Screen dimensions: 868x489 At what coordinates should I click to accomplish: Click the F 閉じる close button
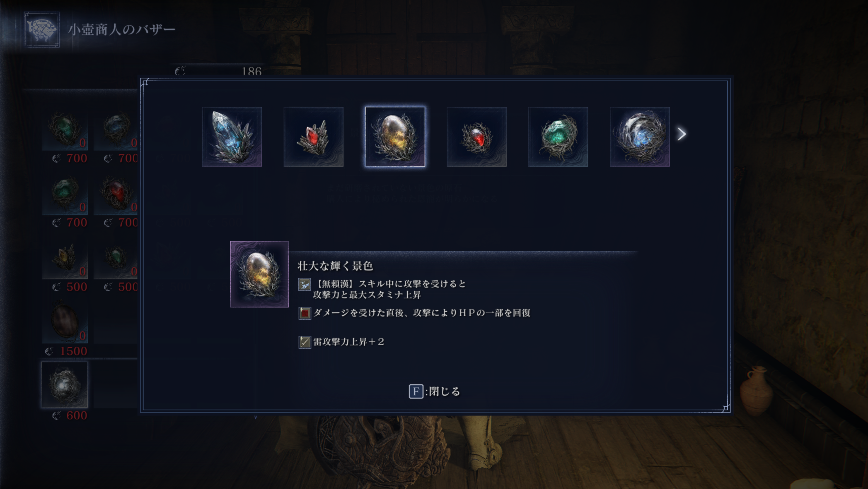pos(435,391)
